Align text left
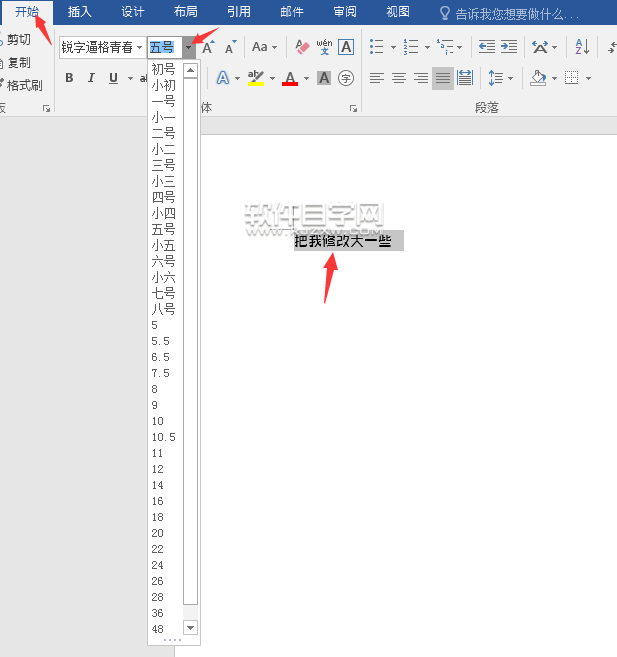 point(377,78)
